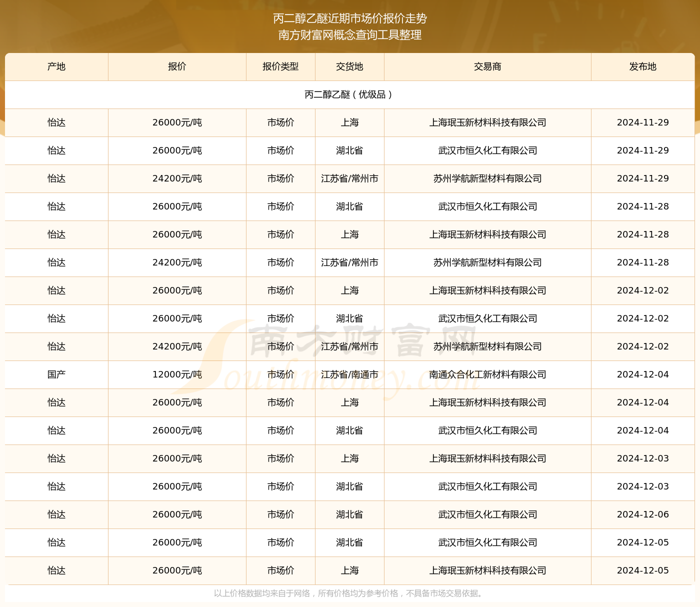Click the 报价 column header
Screen dimensions: 700x607
click(177, 66)
